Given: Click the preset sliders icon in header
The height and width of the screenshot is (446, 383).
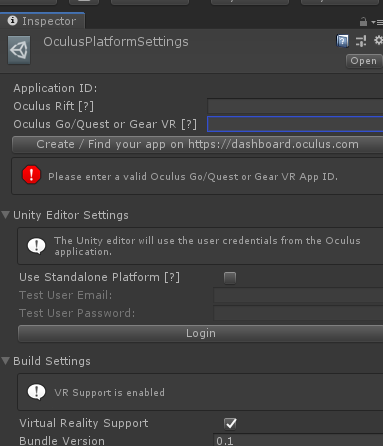Looking at the screenshot, I should [361, 41].
